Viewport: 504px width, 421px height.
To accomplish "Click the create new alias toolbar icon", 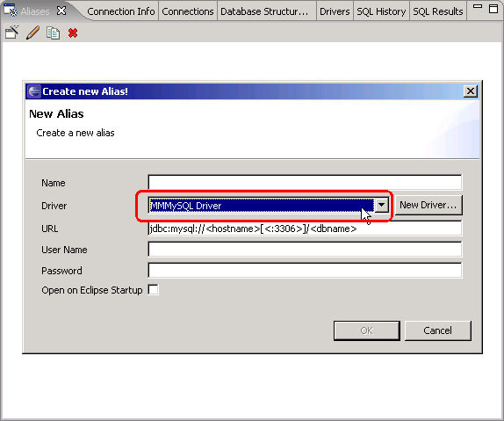I will [x=12, y=33].
